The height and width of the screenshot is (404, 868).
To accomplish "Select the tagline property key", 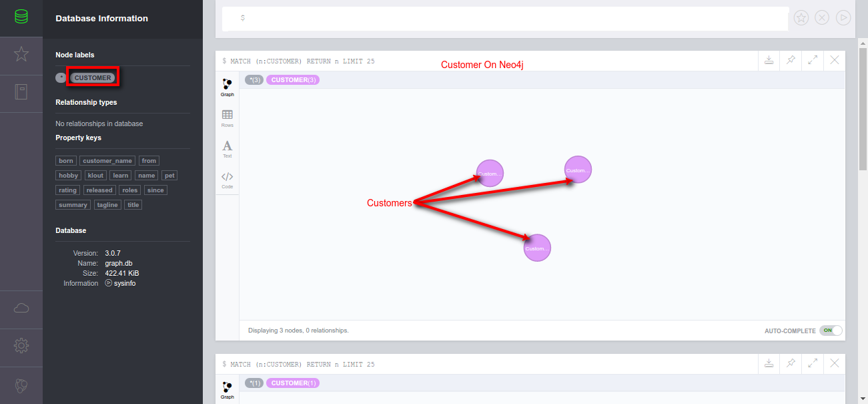I will coord(107,205).
